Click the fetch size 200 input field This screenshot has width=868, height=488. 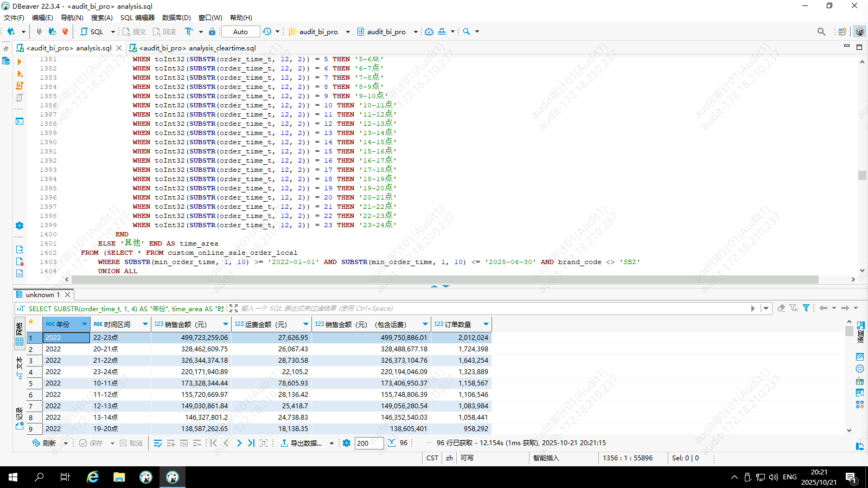point(369,443)
